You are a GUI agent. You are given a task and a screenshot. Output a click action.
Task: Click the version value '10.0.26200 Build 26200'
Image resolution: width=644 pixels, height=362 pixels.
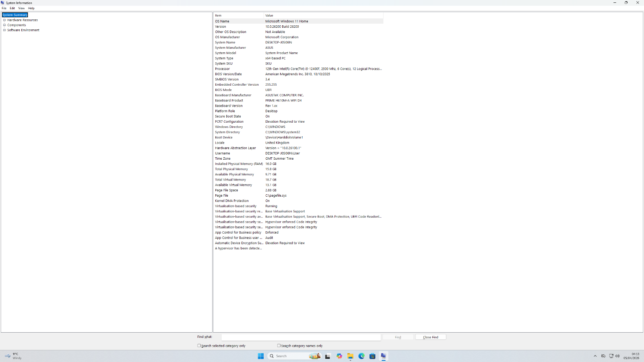pos(282,27)
